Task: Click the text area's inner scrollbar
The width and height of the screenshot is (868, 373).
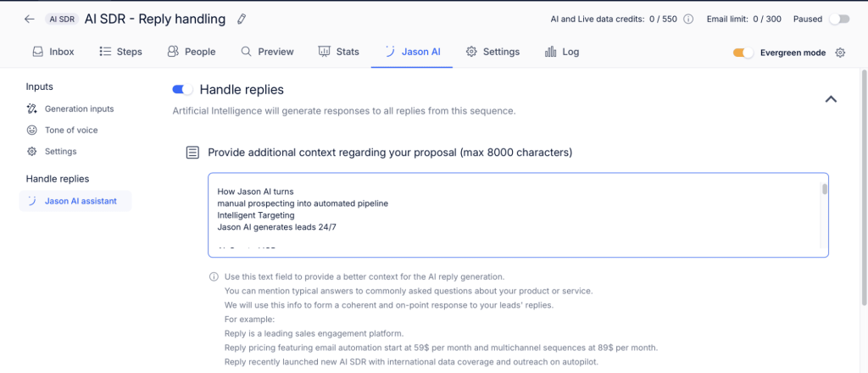Action: pos(824,189)
